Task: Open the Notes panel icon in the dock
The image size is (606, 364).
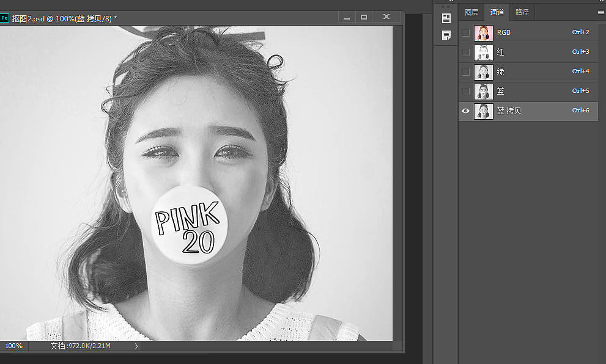Action: click(x=446, y=35)
